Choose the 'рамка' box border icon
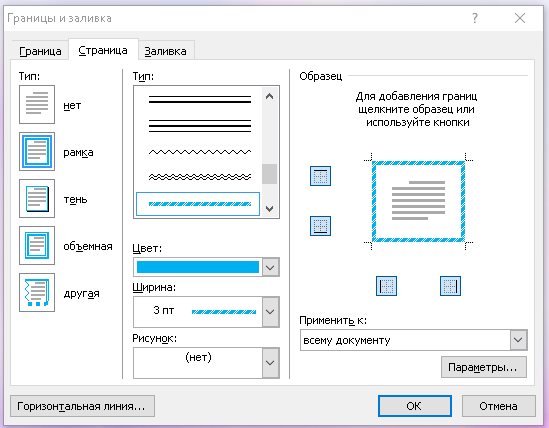549x428 pixels. coord(37,152)
